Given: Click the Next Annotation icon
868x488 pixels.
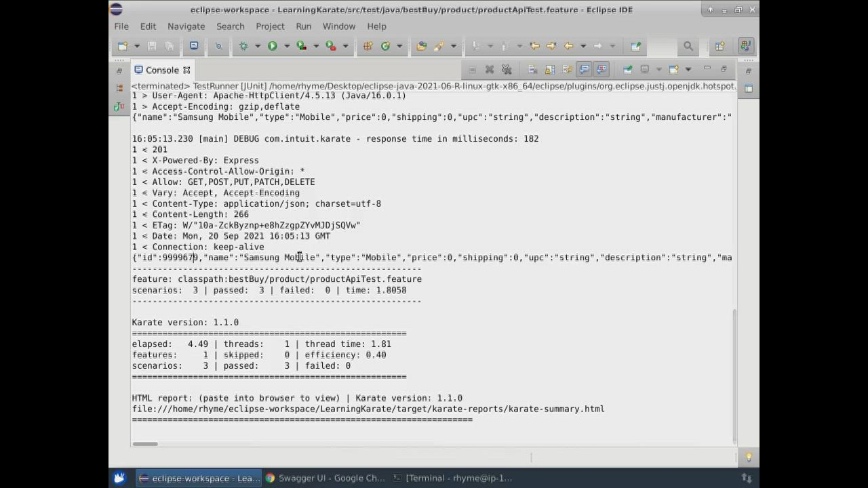Looking at the screenshot, I should tap(475, 46).
